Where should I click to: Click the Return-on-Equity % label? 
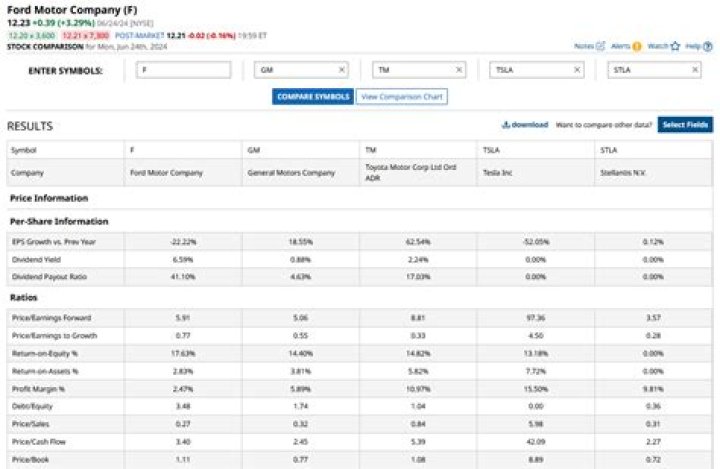(45, 354)
